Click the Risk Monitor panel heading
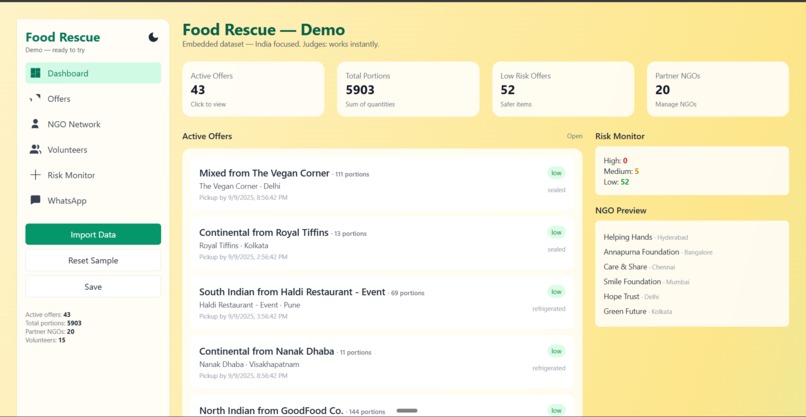Viewport: 806px width, 417px height. [620, 136]
